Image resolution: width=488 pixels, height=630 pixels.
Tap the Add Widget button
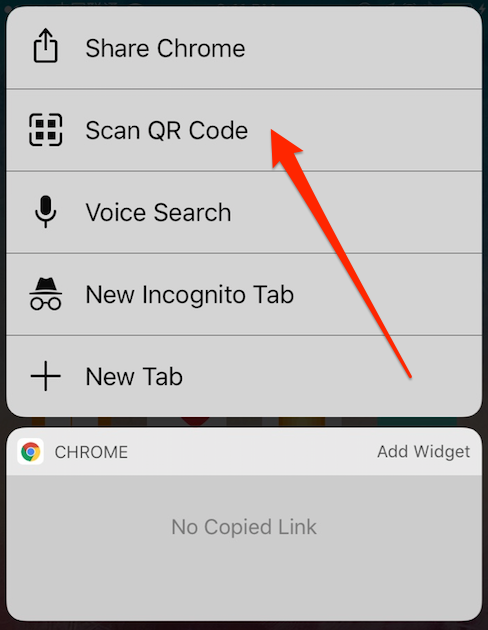423,452
